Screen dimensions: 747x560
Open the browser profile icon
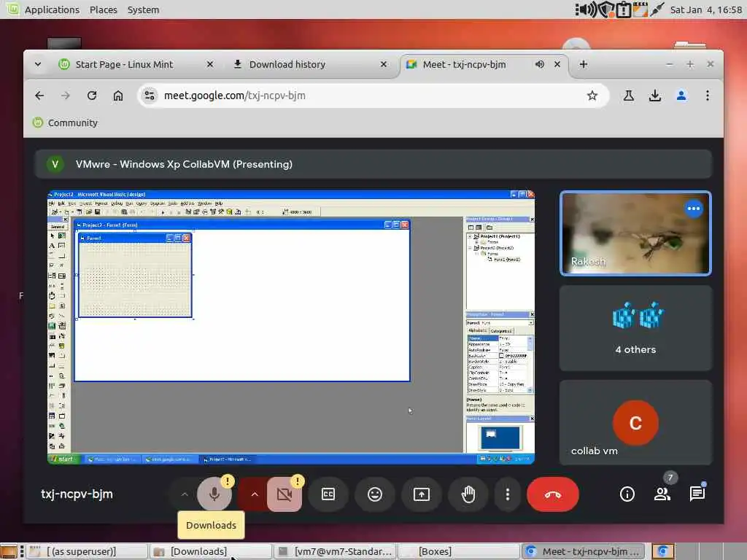681,96
